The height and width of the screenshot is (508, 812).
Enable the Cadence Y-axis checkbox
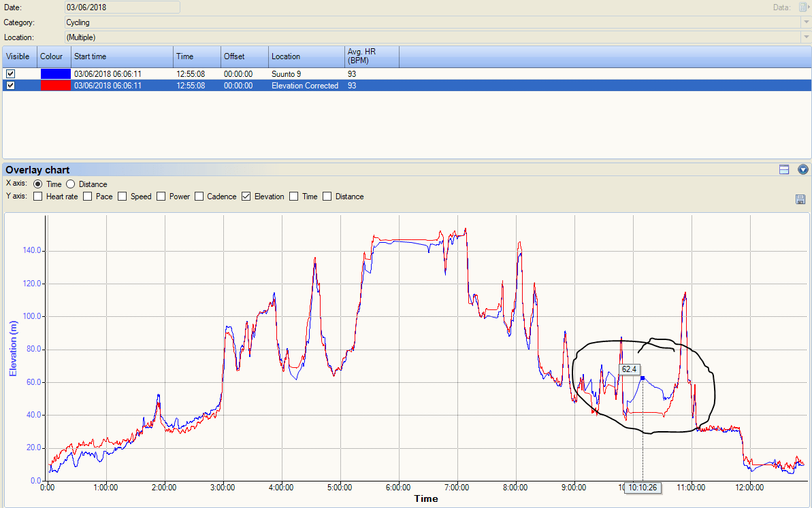click(x=199, y=196)
